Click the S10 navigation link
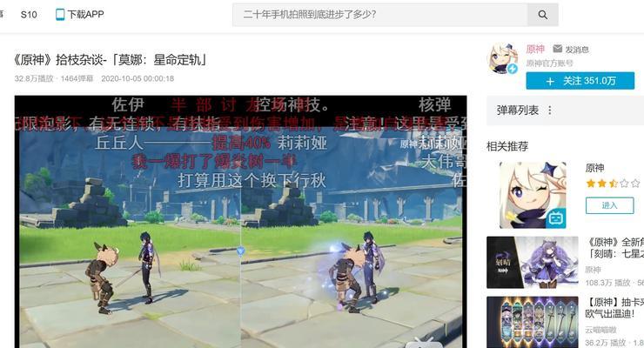Viewport: 644px width, 348px height. [29, 15]
